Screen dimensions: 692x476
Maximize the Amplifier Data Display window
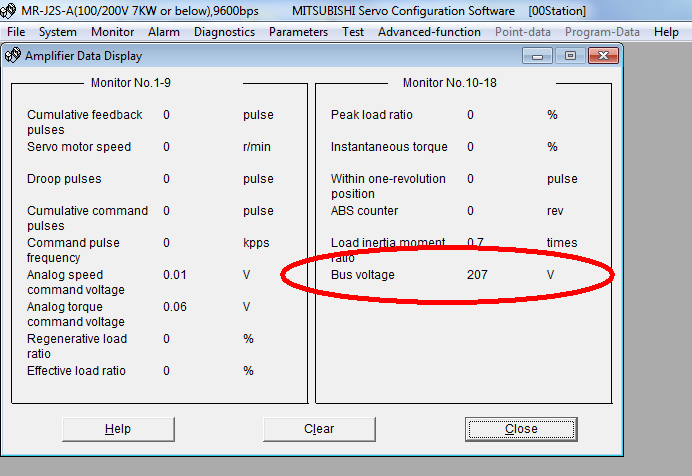tap(570, 56)
